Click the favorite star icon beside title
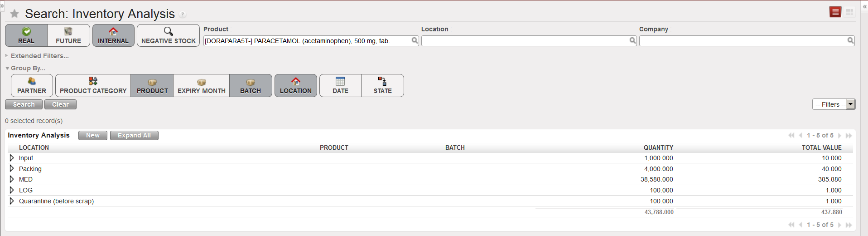868x236 pixels. tap(14, 14)
